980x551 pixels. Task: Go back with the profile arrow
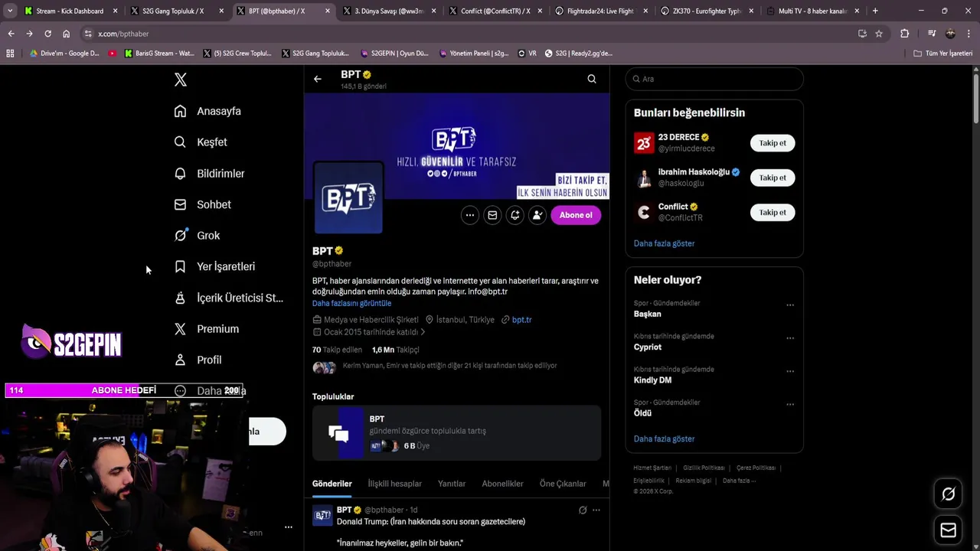pos(317,79)
